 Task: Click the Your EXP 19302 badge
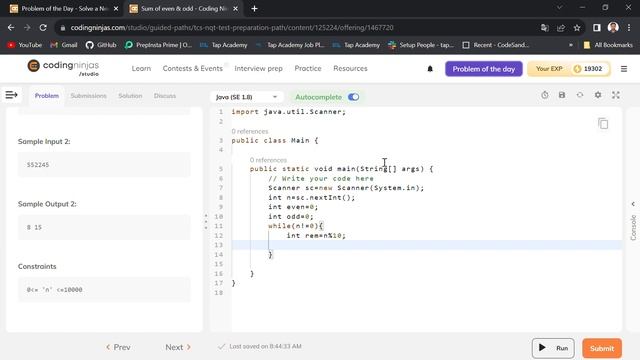point(569,69)
